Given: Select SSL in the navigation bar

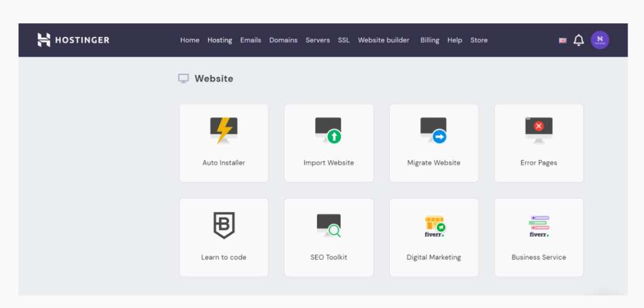Looking at the screenshot, I should point(343,40).
